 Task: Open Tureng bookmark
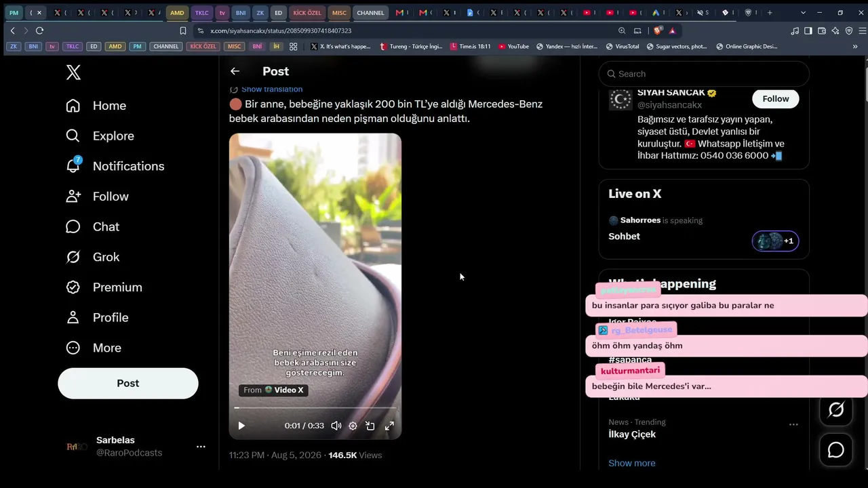(x=412, y=47)
